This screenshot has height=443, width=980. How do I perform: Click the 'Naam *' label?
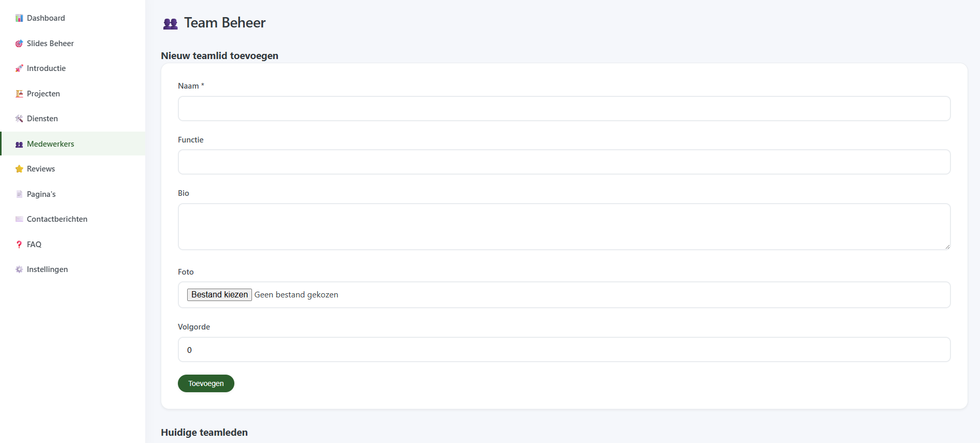click(191, 86)
